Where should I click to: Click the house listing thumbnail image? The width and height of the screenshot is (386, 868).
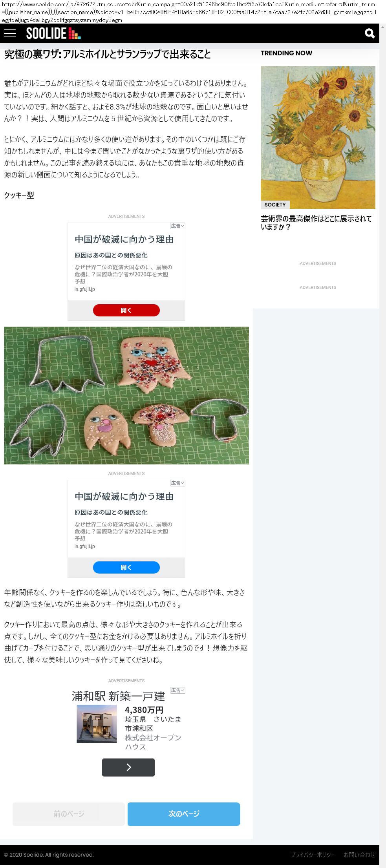pyautogui.click(x=97, y=724)
